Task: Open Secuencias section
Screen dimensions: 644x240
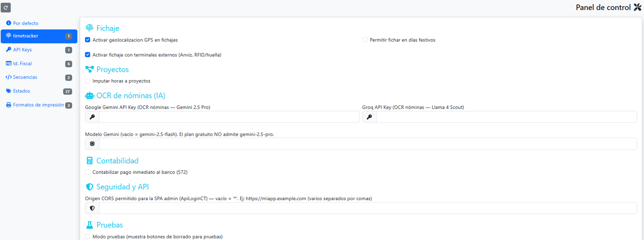Action: point(39,77)
